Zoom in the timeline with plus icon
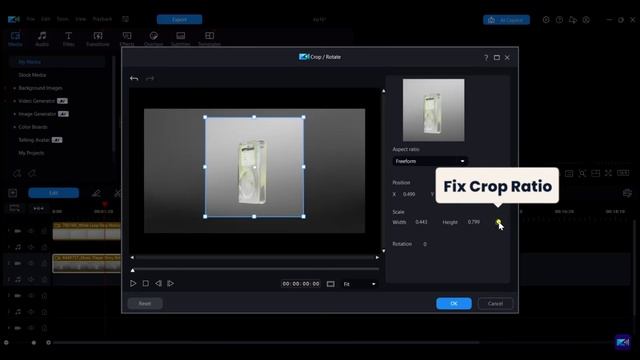Viewport: 640px width, 360px height. [49, 342]
